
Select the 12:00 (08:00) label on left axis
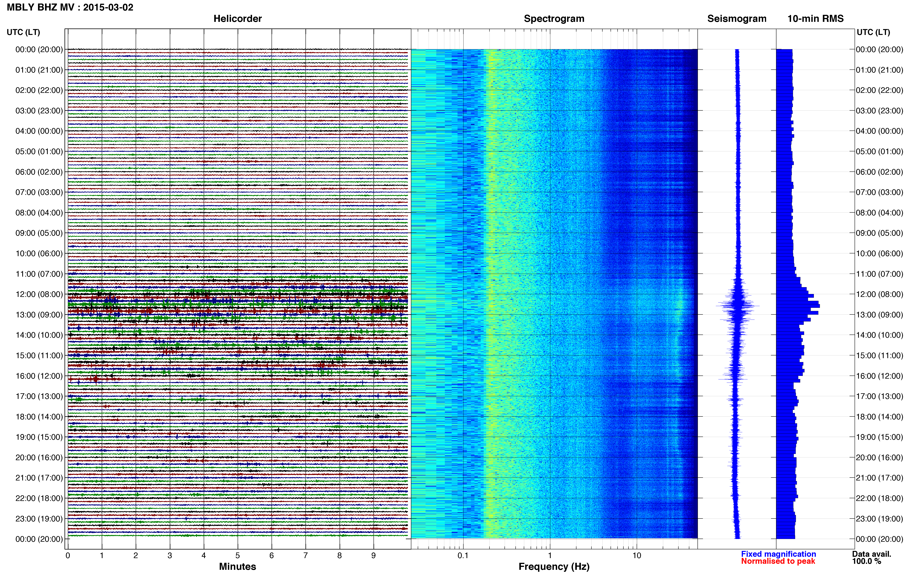tap(39, 294)
